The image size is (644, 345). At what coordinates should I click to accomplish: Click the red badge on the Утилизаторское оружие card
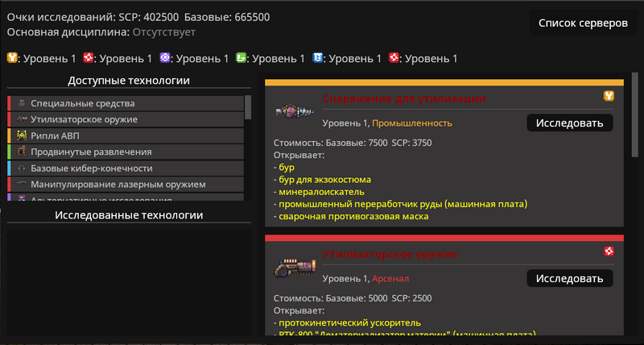point(609,251)
